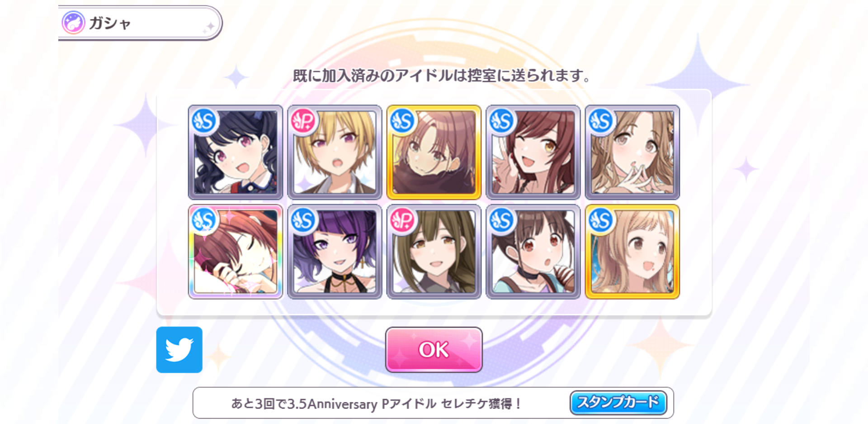Select the purple-haired idol with choker
Image resolution: width=868 pixels, height=424 pixels.
tap(335, 252)
